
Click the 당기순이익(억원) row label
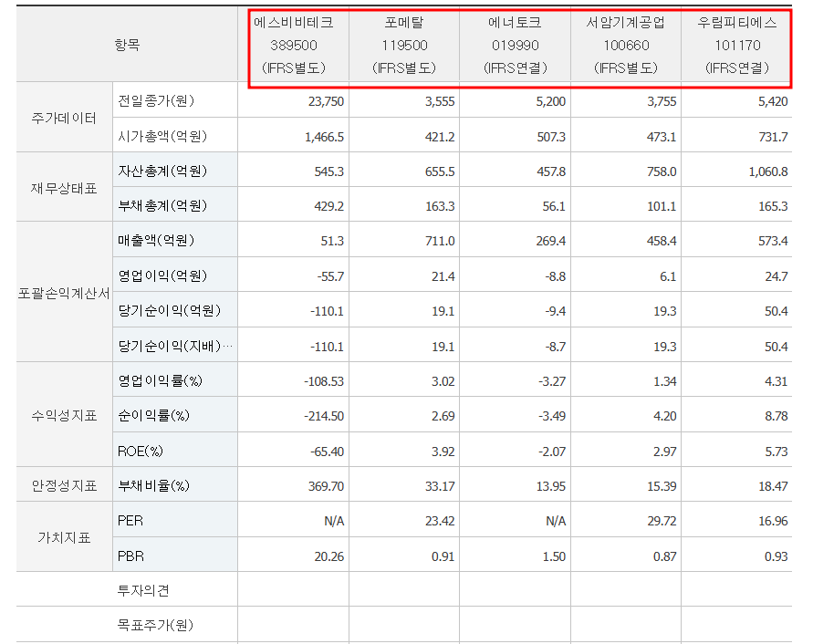[x=169, y=310]
